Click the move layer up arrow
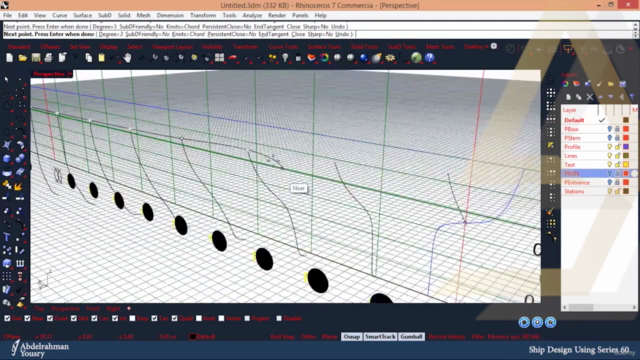 coord(600,97)
